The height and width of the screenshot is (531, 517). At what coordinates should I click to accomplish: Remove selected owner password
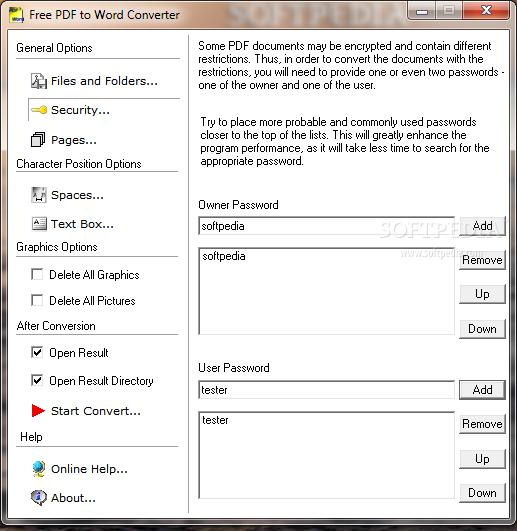point(482,260)
